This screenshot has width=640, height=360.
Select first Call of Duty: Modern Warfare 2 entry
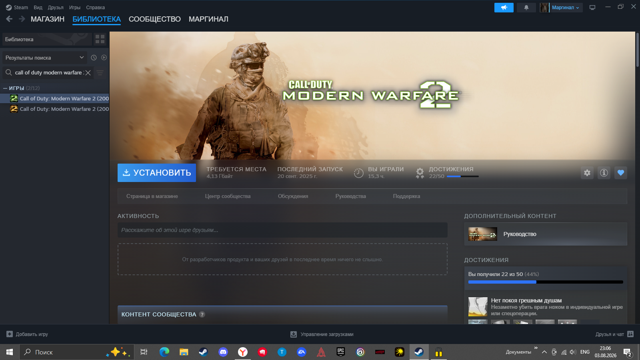tap(59, 98)
